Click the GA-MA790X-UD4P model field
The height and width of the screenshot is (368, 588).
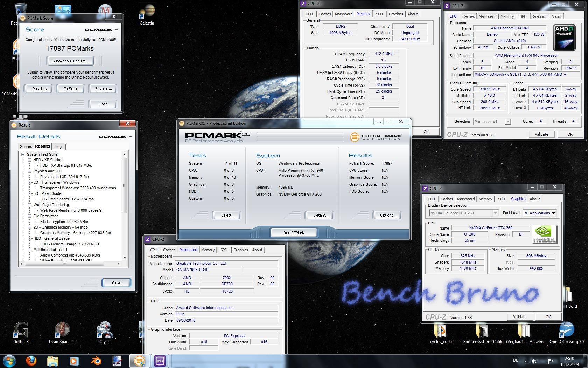point(208,270)
